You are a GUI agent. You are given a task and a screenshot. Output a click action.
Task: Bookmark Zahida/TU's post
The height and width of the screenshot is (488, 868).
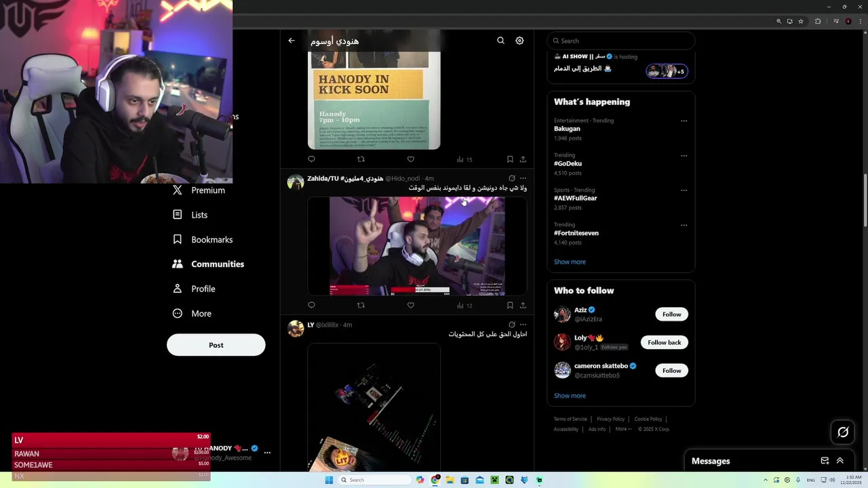pyautogui.click(x=510, y=305)
